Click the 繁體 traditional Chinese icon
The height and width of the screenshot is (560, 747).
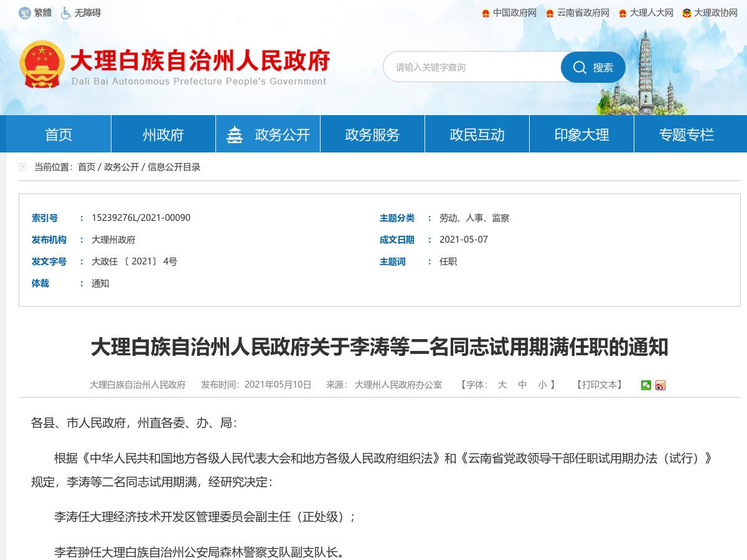click(x=24, y=12)
